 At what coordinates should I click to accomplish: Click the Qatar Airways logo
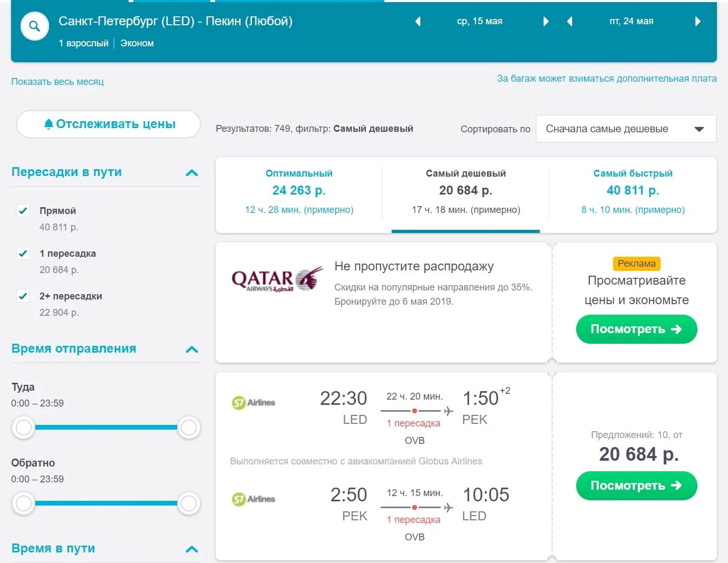click(x=277, y=280)
